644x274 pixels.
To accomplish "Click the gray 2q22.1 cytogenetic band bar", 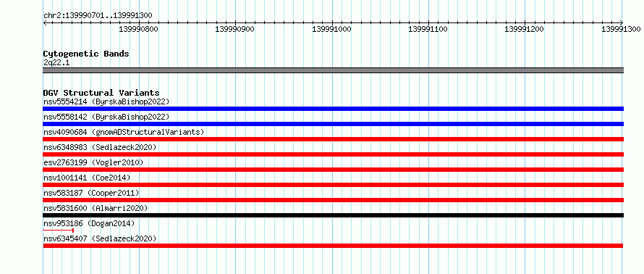I will [x=333, y=70].
